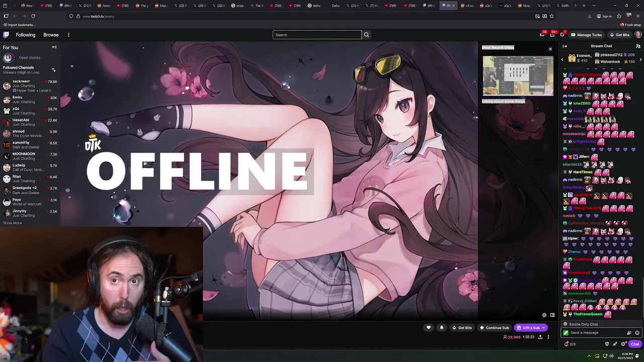
Task: Switch to the Nina browser tab
Action: coord(525,6)
